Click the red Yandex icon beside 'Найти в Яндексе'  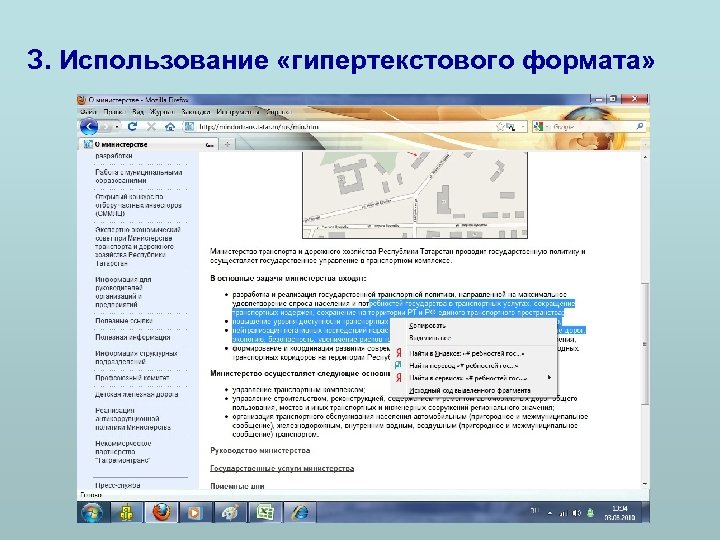[x=399, y=353]
